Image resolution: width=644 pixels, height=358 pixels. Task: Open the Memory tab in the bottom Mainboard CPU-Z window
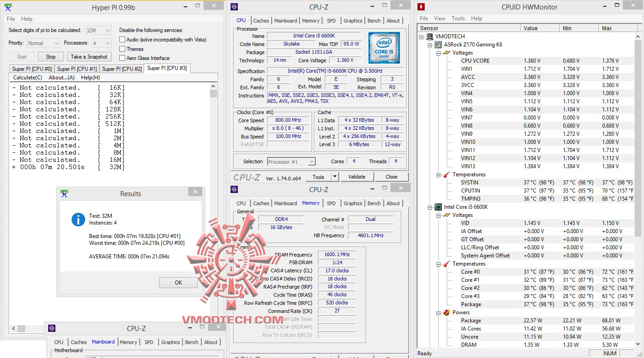tap(128, 342)
